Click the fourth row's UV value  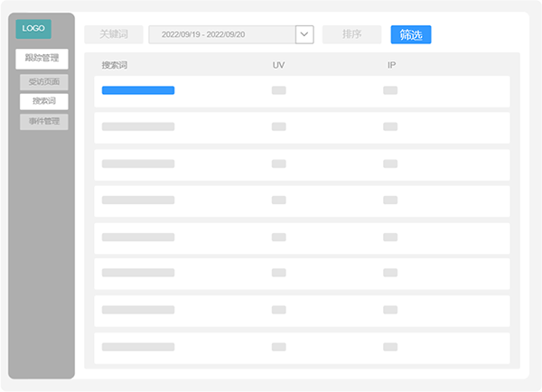(x=279, y=201)
